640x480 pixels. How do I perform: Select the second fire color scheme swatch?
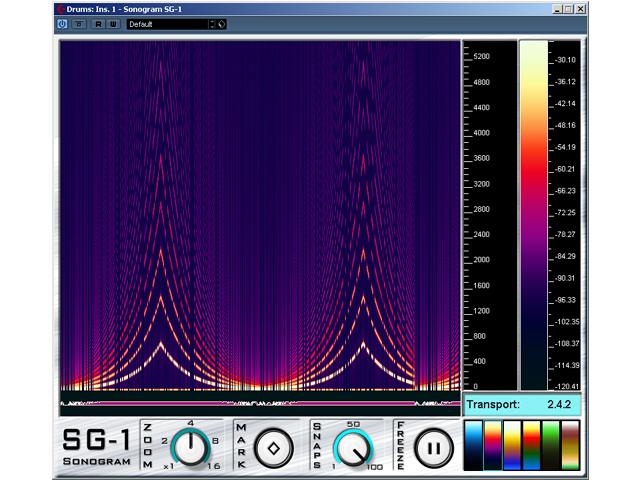(x=493, y=445)
